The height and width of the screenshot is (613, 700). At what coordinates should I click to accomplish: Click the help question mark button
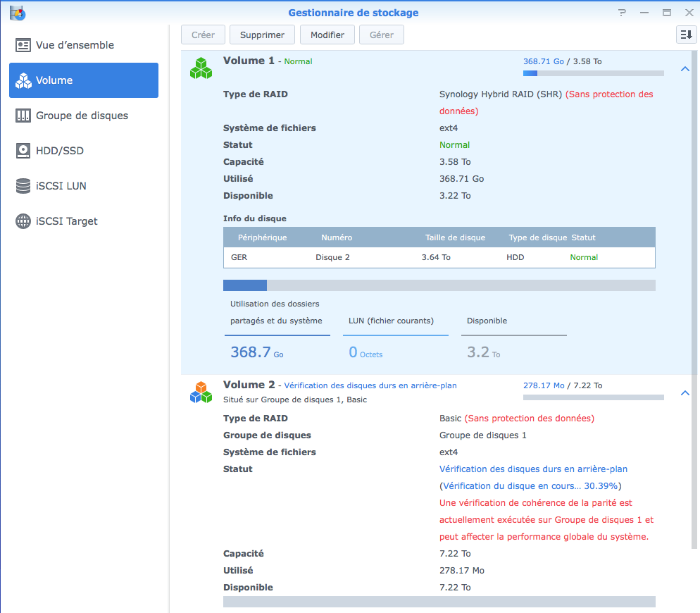point(622,13)
